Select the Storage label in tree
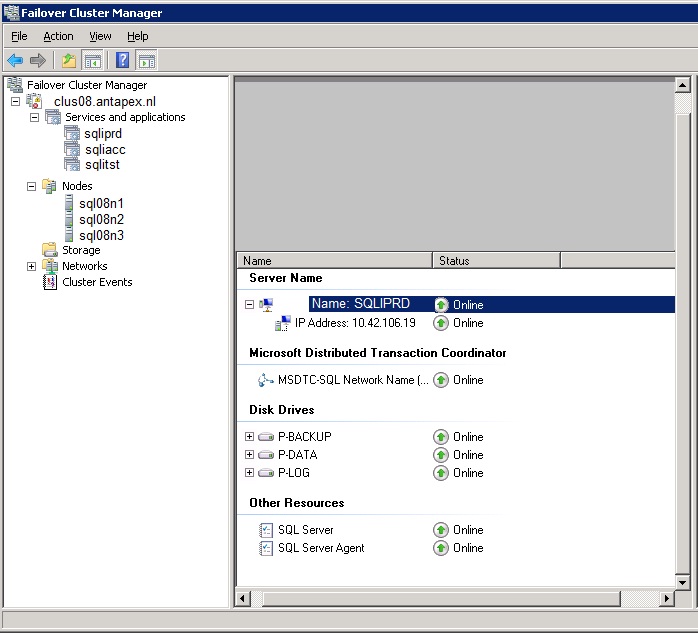 [81, 250]
